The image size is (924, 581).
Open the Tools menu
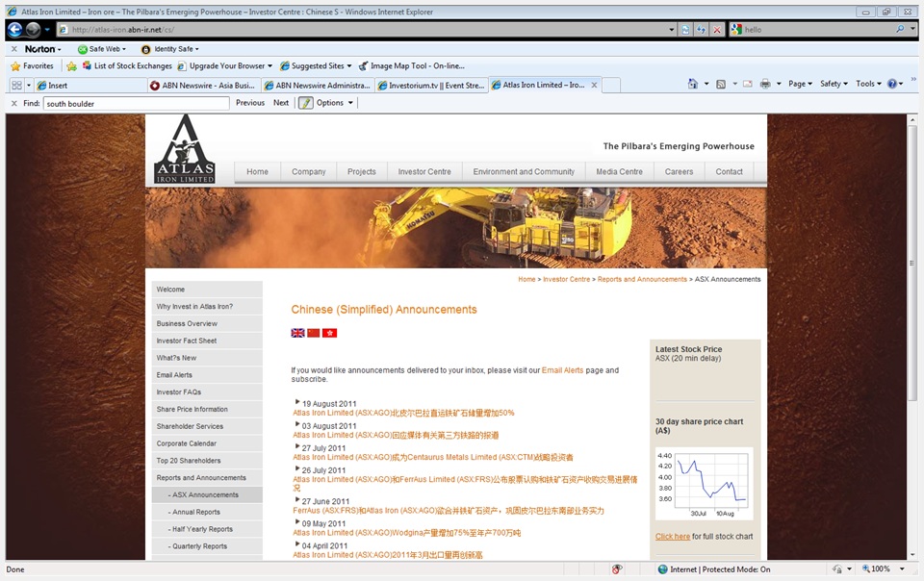(x=865, y=84)
